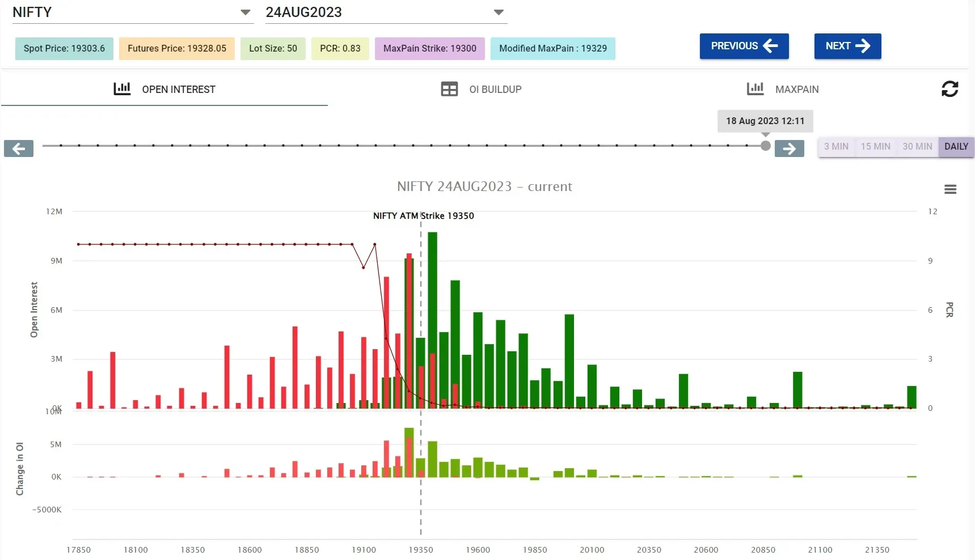Switch to the MAXPAIN tab
This screenshot has width=975, height=560.
(x=783, y=89)
